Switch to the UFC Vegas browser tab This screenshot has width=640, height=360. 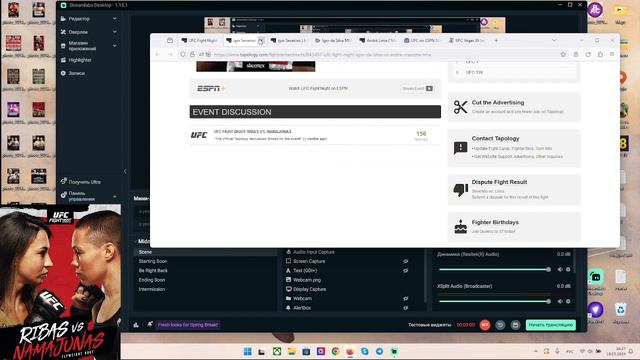pos(467,40)
